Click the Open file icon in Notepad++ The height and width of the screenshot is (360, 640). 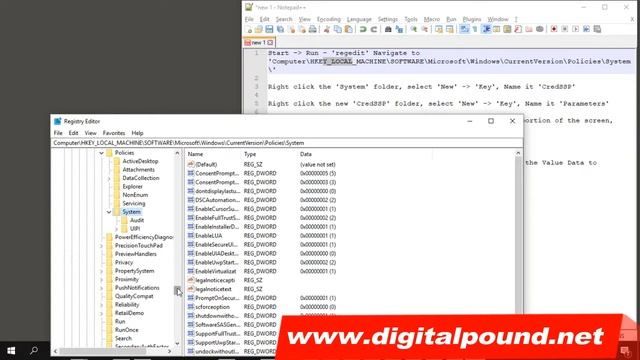tap(259, 29)
